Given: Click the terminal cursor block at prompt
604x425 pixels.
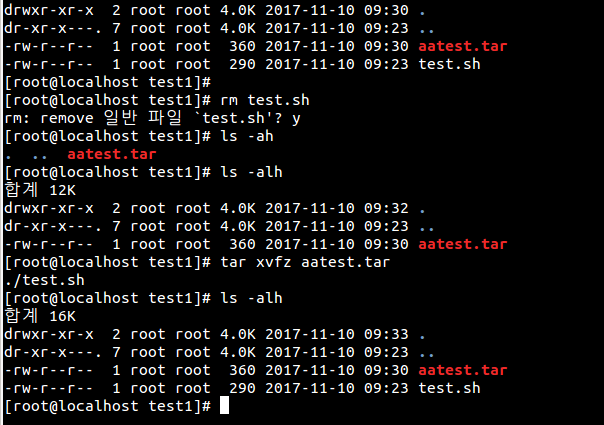Looking at the screenshot, I should 225,405.
